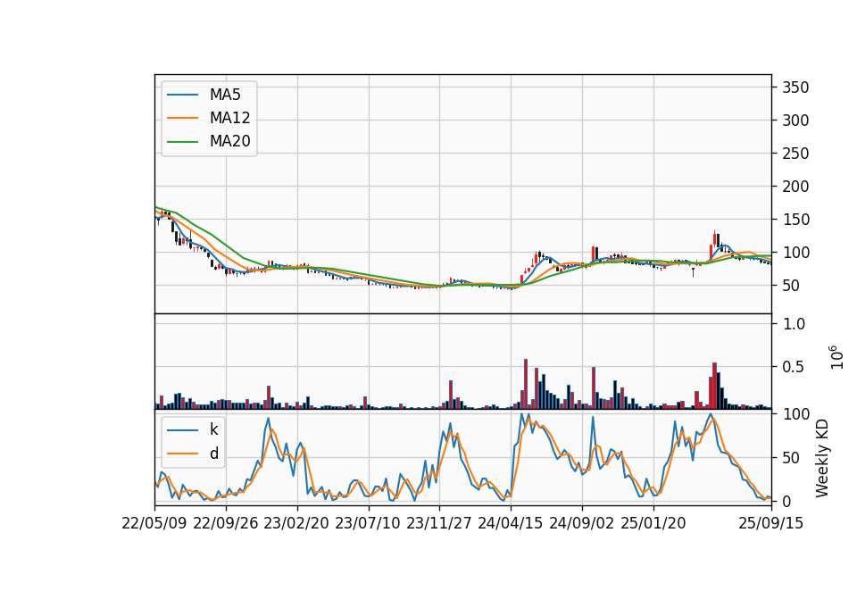The height and width of the screenshot is (616, 857).
Task: Click the MA12 legend label
Action: point(229,118)
